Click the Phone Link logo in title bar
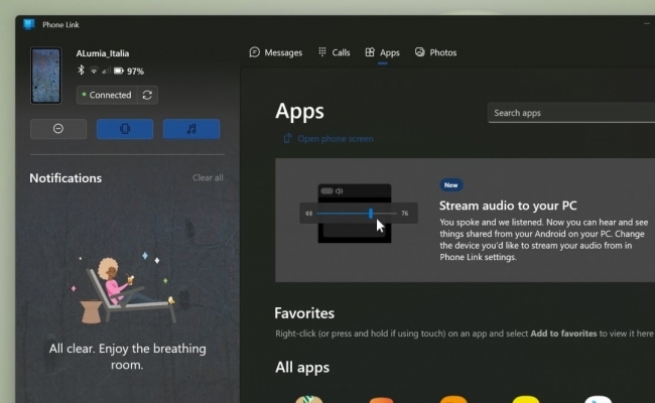The height and width of the screenshot is (403, 655). point(29,25)
